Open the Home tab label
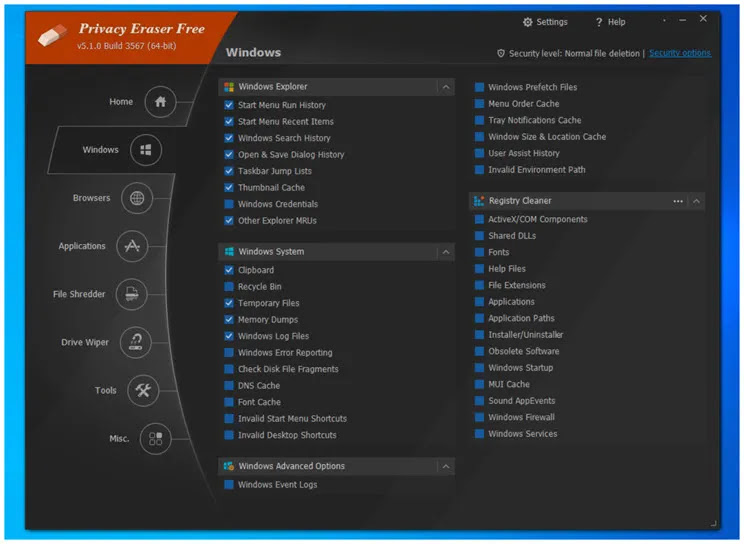The image size is (744, 544). click(x=121, y=102)
